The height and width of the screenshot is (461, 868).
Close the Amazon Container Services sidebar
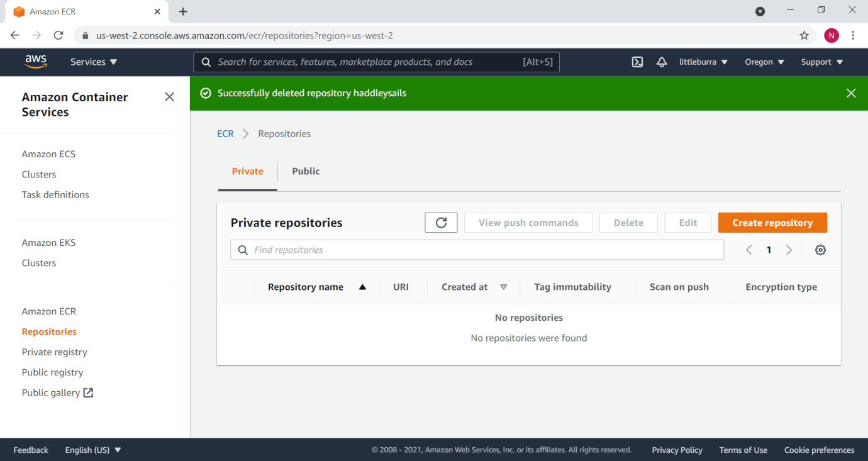pos(169,97)
